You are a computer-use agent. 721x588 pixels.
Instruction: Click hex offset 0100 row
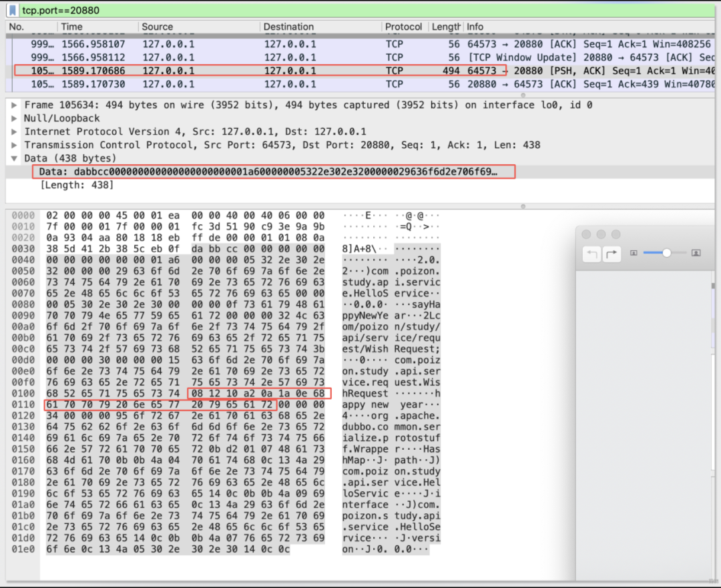[x=23, y=394]
